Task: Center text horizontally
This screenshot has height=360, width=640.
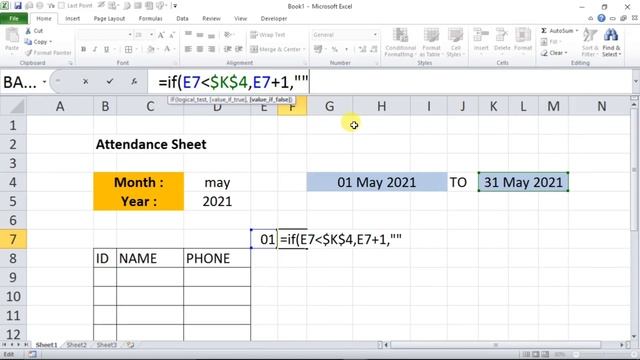Action: coord(200,49)
